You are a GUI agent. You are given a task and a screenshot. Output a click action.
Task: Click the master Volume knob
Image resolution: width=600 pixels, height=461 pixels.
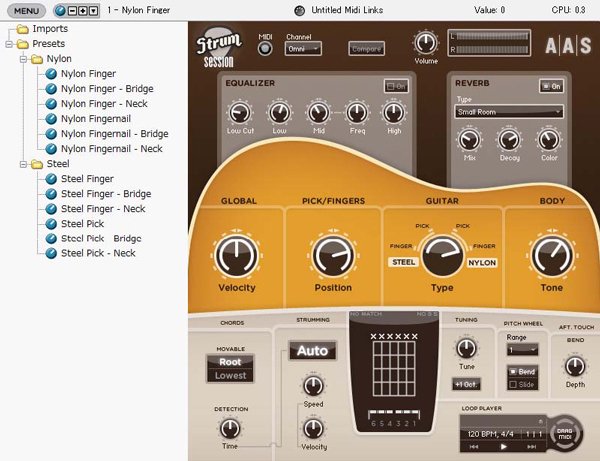[x=426, y=43]
